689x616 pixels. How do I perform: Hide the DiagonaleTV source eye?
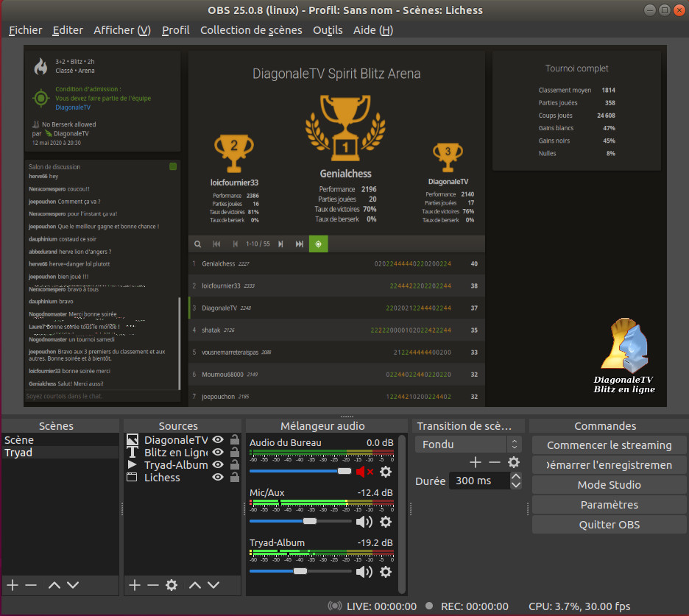[x=218, y=440]
